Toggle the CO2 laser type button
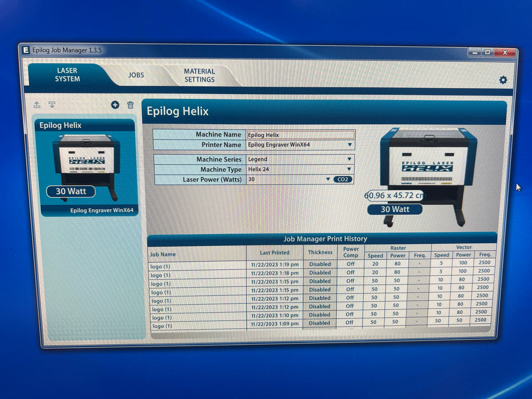The width and height of the screenshot is (532, 399). click(342, 179)
